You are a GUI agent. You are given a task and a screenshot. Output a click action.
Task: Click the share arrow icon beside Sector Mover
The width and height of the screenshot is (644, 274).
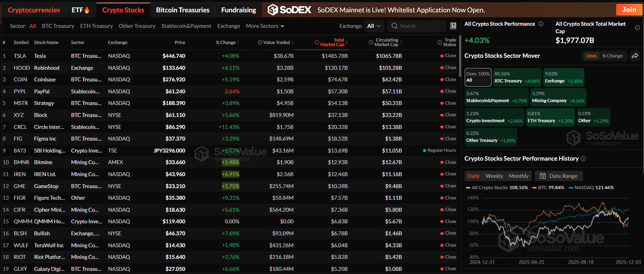[635, 56]
